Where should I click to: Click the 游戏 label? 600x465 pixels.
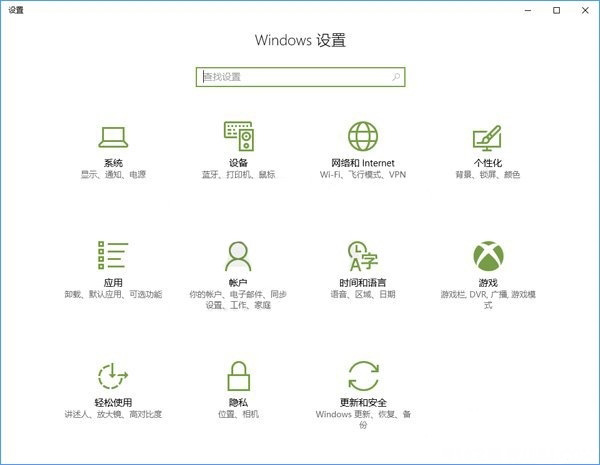pos(488,283)
